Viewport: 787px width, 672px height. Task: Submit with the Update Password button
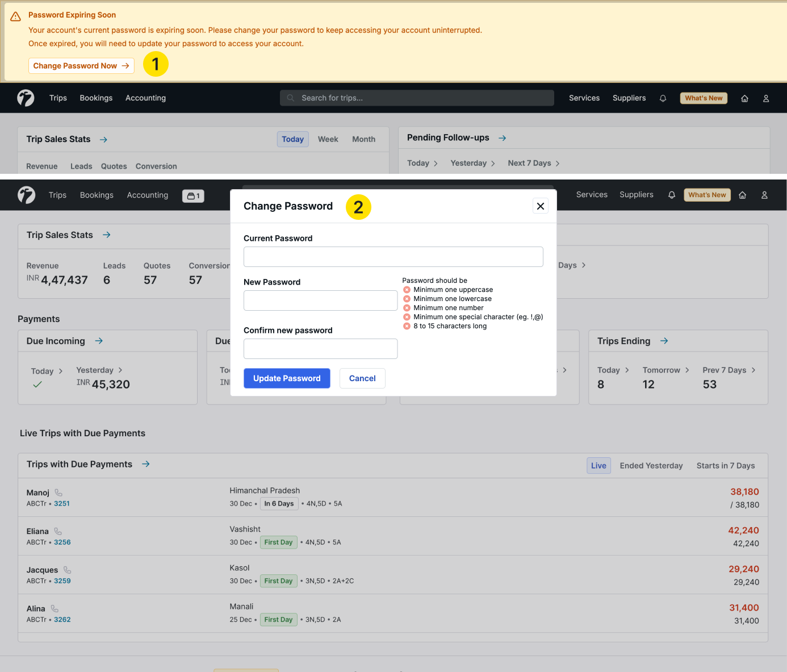(x=287, y=378)
